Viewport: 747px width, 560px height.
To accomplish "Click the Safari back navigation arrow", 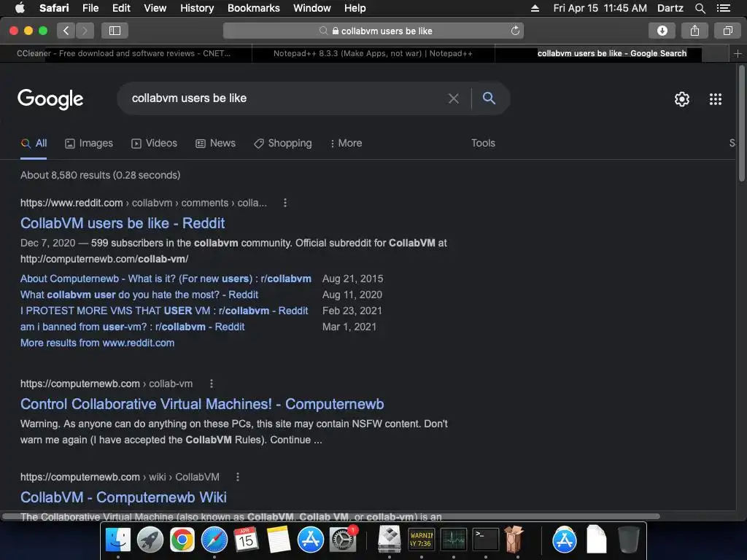I will tap(66, 31).
